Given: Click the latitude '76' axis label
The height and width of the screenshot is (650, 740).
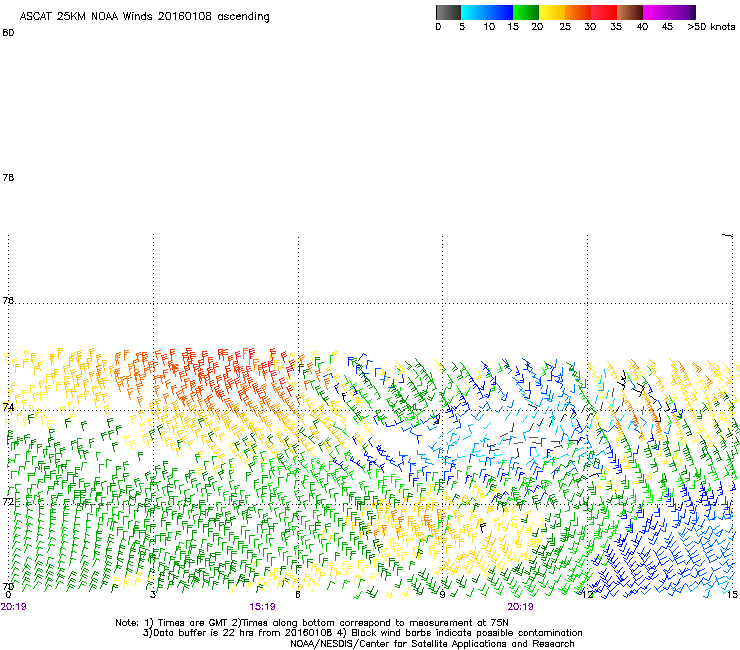Looking at the screenshot, I should coord(8,300).
